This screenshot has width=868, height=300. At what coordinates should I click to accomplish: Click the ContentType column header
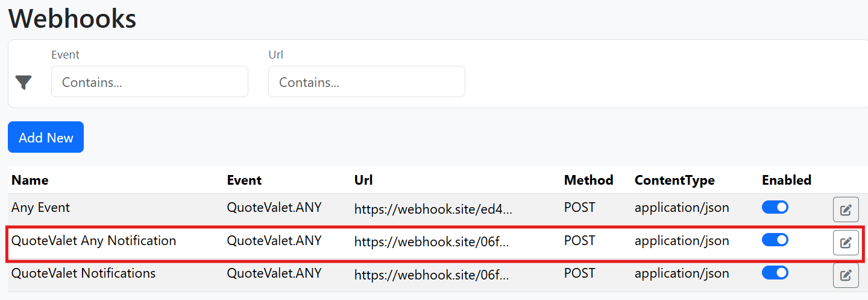click(x=675, y=180)
